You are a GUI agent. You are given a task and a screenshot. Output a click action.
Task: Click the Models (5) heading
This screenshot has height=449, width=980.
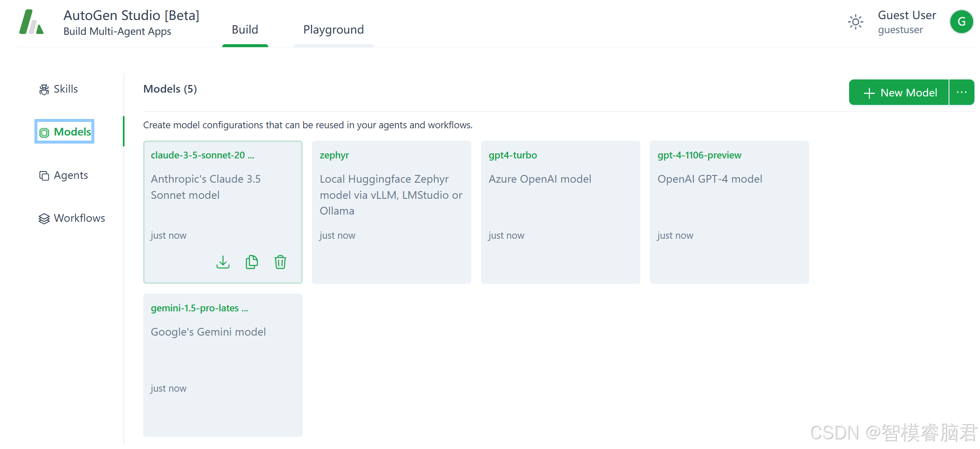(x=170, y=89)
